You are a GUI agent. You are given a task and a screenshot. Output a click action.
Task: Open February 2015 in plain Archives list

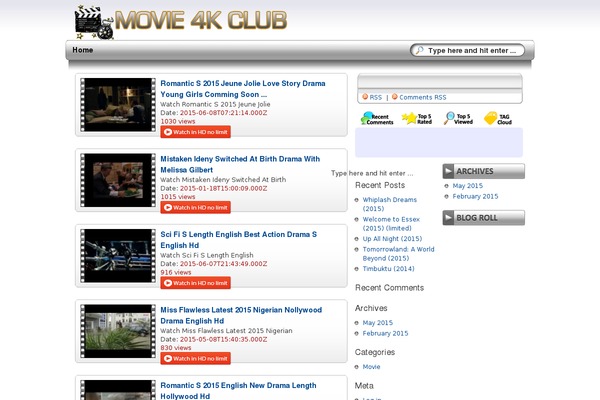pyautogui.click(x=385, y=333)
